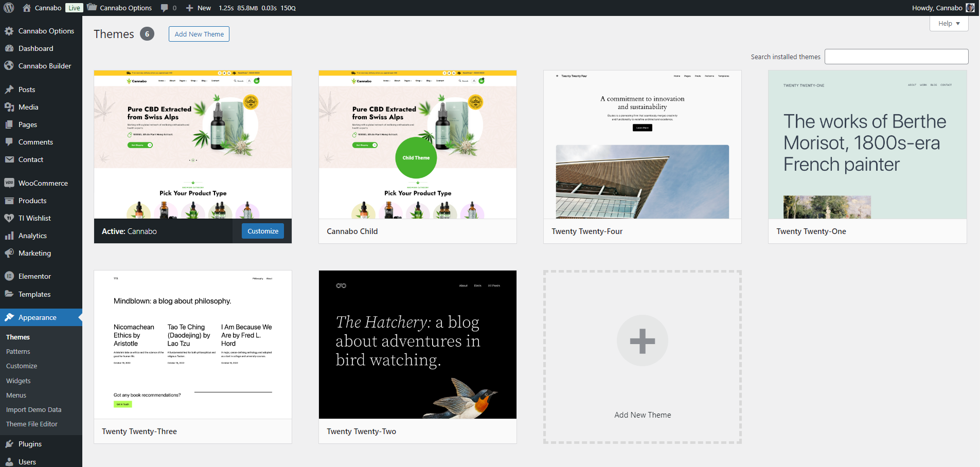Open Theme File Editor submenu item
The width and height of the screenshot is (980, 467).
pyautogui.click(x=32, y=424)
